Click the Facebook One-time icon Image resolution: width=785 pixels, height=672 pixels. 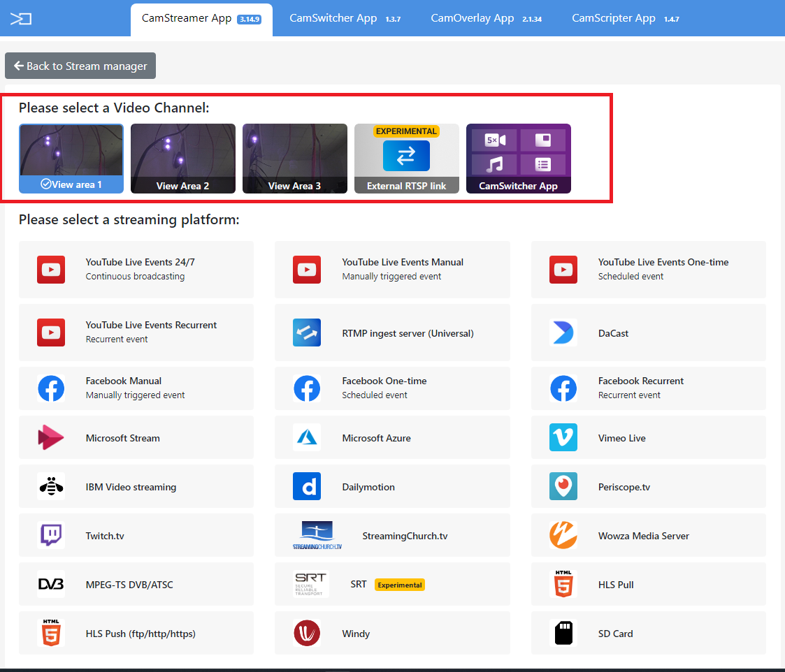(x=307, y=388)
